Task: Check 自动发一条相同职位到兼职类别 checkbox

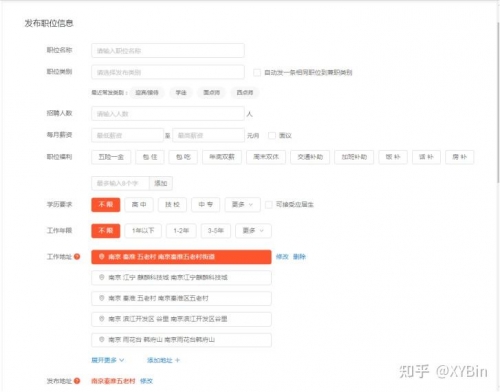Action: (257, 72)
